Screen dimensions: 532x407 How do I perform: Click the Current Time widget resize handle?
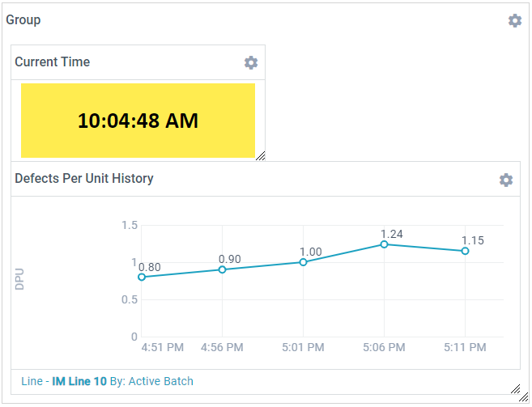[x=260, y=155]
